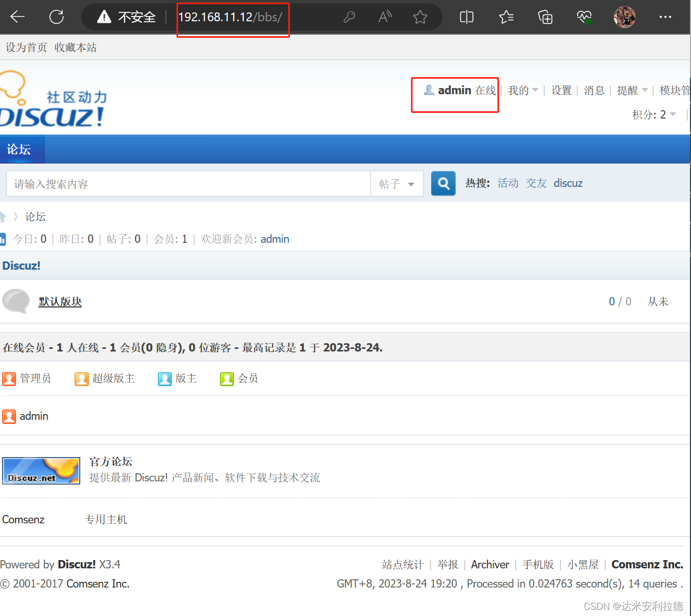Open the 默认版块 forum board
This screenshot has height=616, width=691.
(x=60, y=301)
